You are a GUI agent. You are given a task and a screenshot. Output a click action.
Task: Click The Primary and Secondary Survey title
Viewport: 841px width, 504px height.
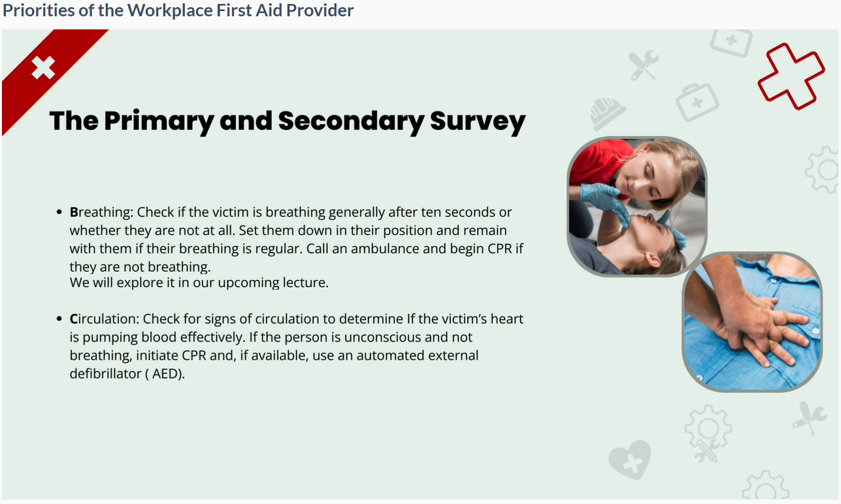coord(288,121)
